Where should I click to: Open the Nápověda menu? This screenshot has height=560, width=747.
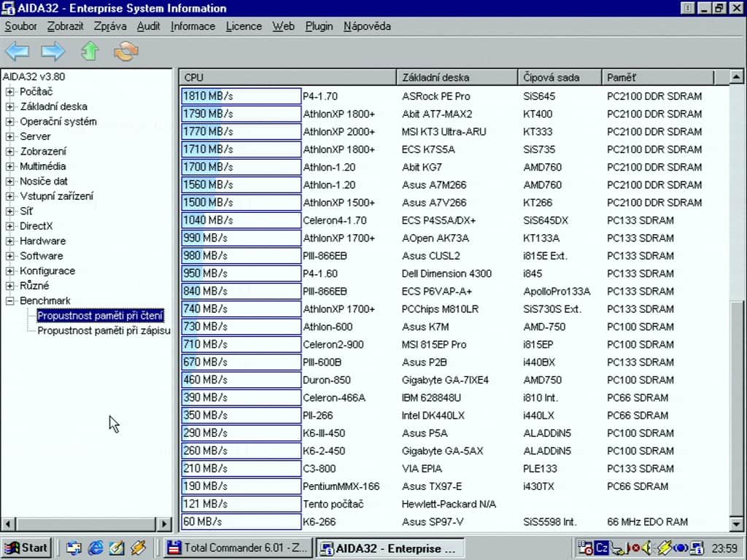(x=368, y=27)
